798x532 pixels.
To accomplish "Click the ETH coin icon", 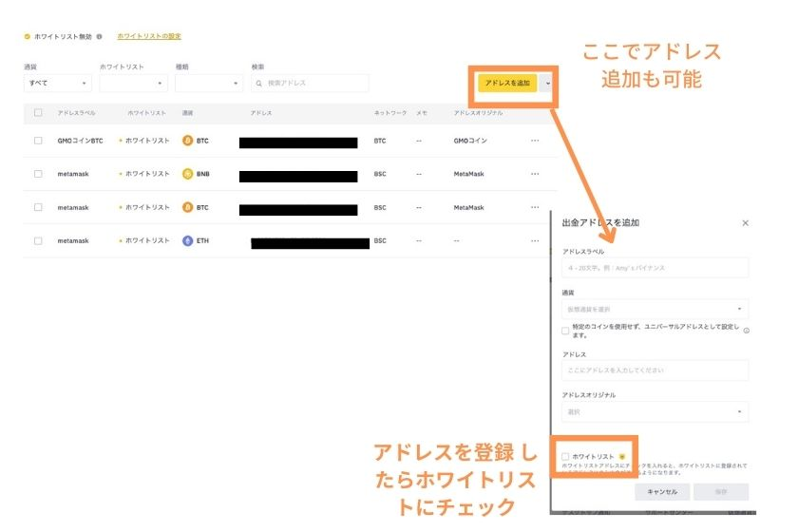I will [x=188, y=240].
